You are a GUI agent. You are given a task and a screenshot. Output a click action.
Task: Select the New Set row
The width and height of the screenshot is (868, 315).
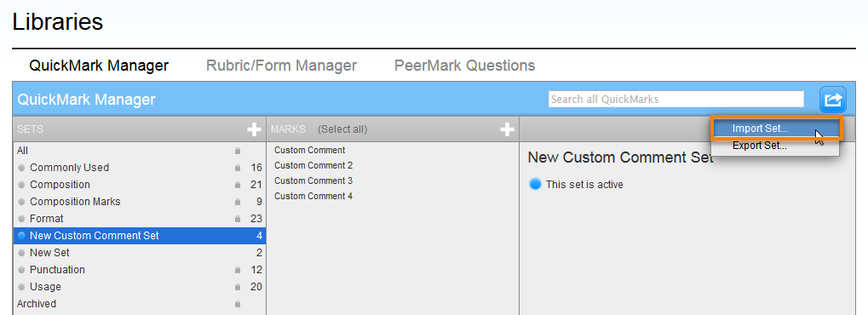tap(140, 253)
